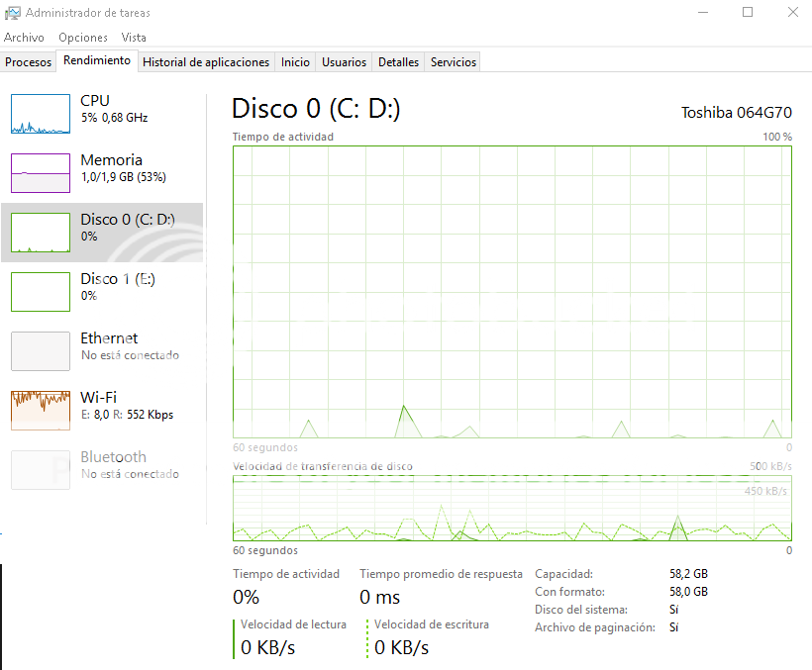This screenshot has width=812, height=670.
Task: Select the Bluetooth graph thumbnail
Action: 41,470
